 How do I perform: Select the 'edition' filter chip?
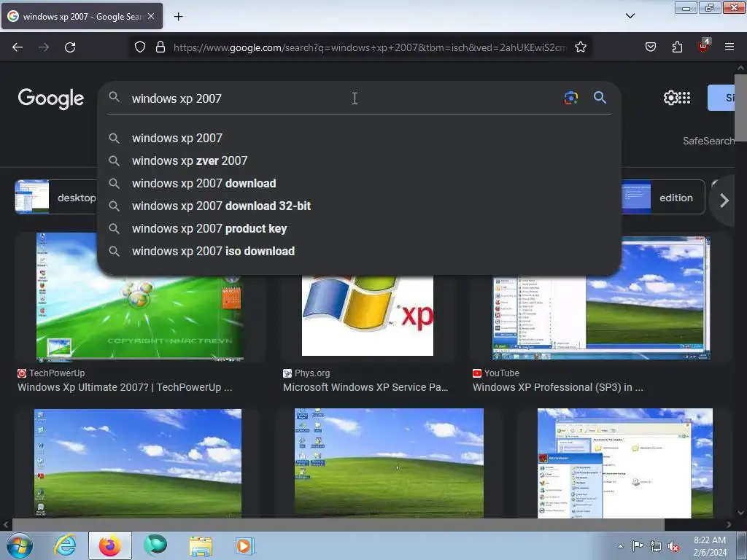tap(663, 197)
